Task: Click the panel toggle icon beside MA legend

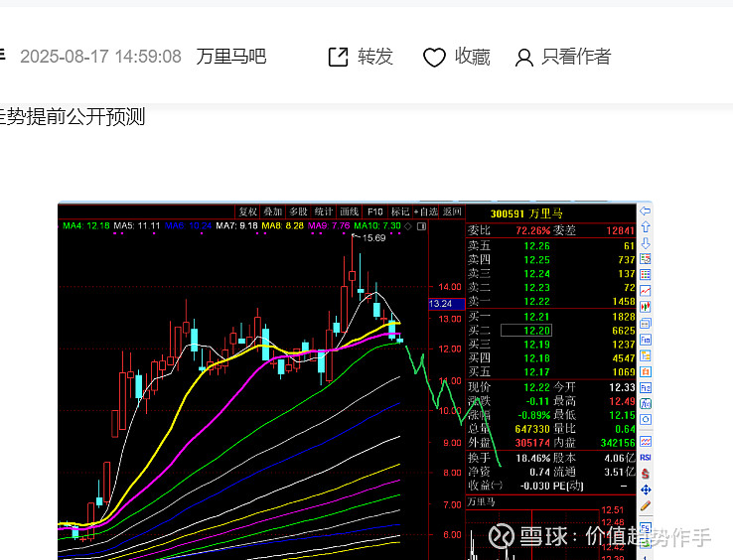Action: [422, 226]
